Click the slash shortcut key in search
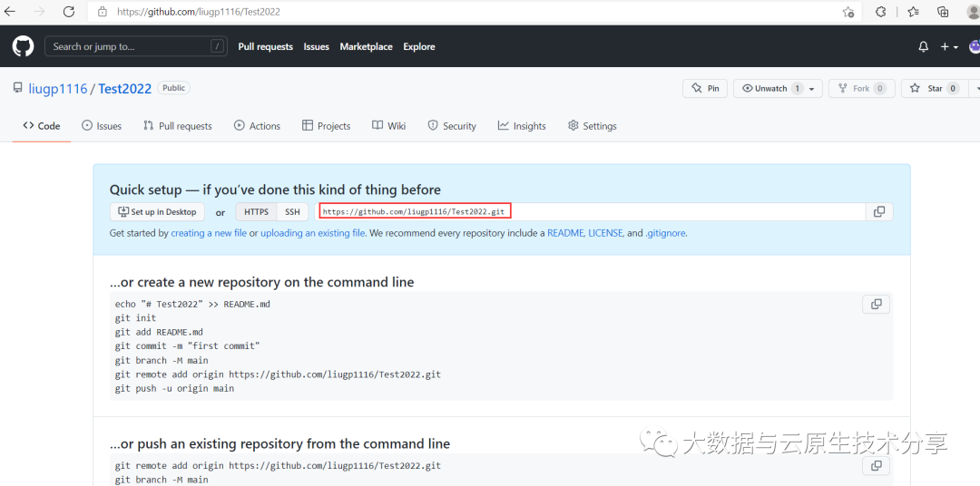 tap(217, 46)
